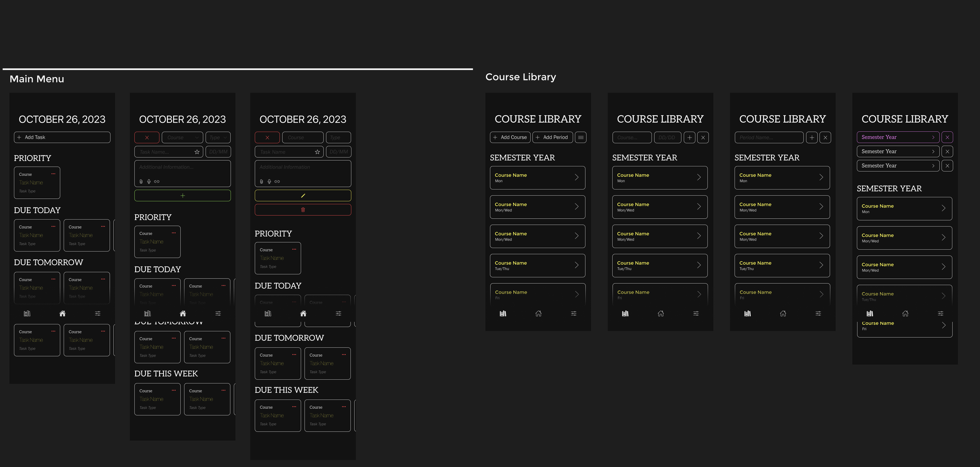Image resolution: width=980 pixels, height=467 pixels.
Task: Click DD/MM date field, second Main Menu screen
Action: pos(218,152)
